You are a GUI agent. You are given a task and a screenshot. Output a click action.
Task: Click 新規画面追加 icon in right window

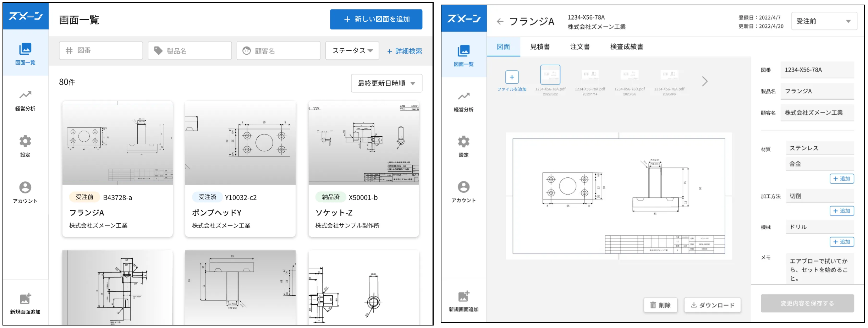tap(464, 296)
